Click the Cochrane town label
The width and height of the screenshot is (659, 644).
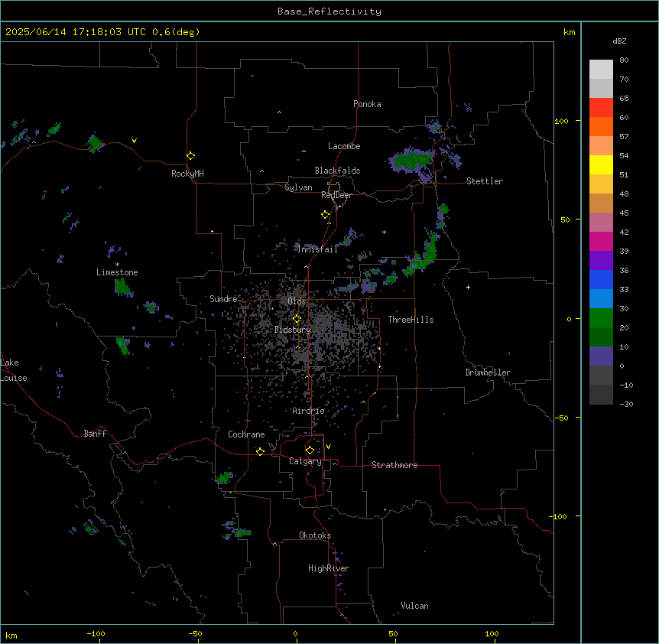coord(246,434)
